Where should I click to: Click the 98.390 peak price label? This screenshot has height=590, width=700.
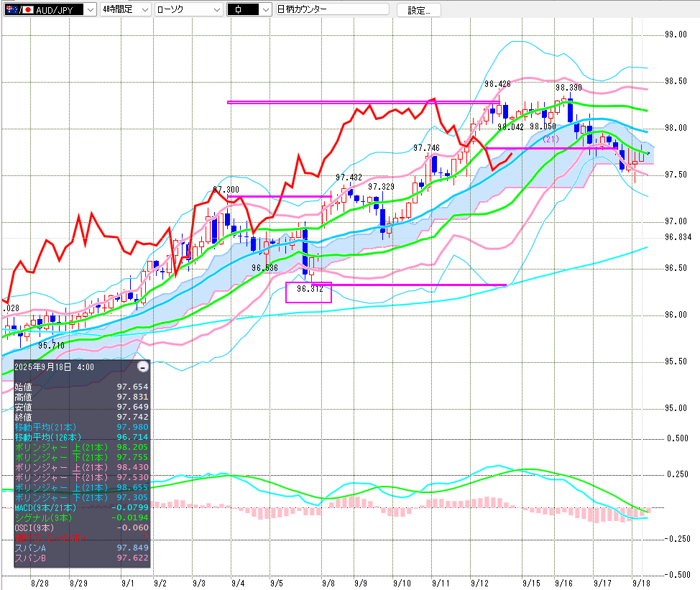click(x=568, y=88)
